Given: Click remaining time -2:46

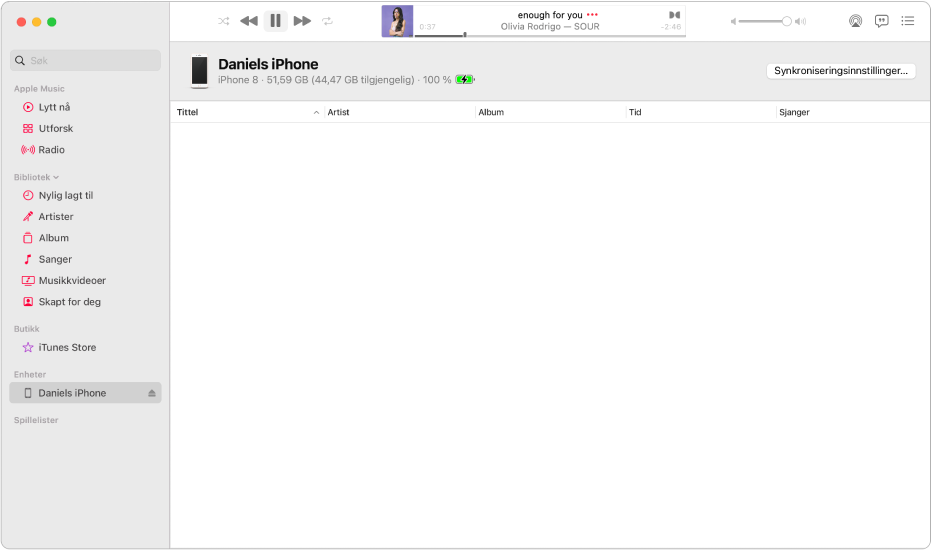Looking at the screenshot, I should tap(671, 27).
